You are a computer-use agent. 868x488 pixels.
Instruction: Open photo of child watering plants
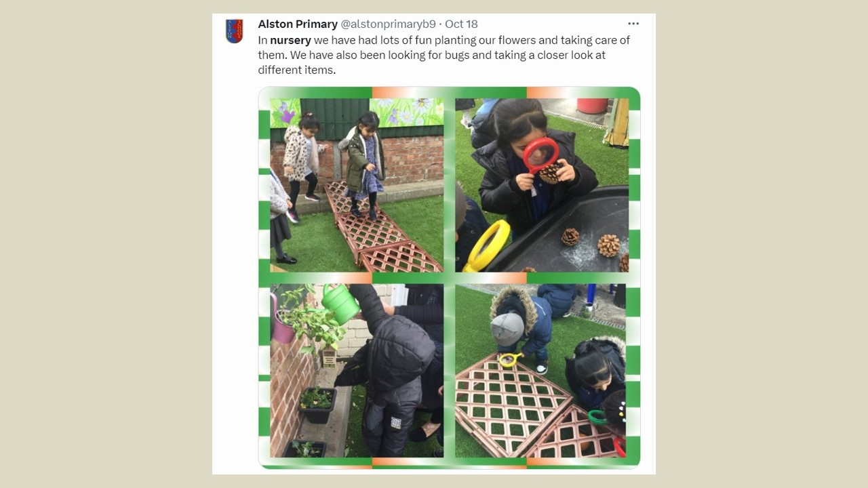(357, 371)
